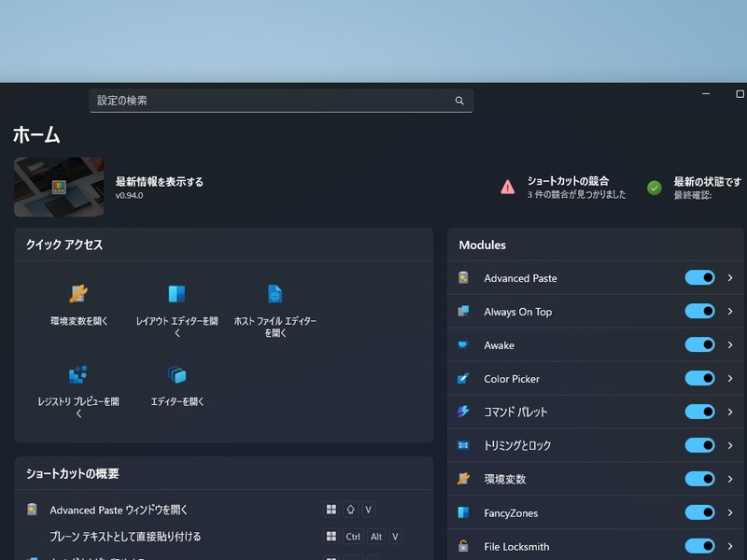Click the ホスト ファイル エディターを開く label
The image size is (747, 560).
click(x=275, y=327)
